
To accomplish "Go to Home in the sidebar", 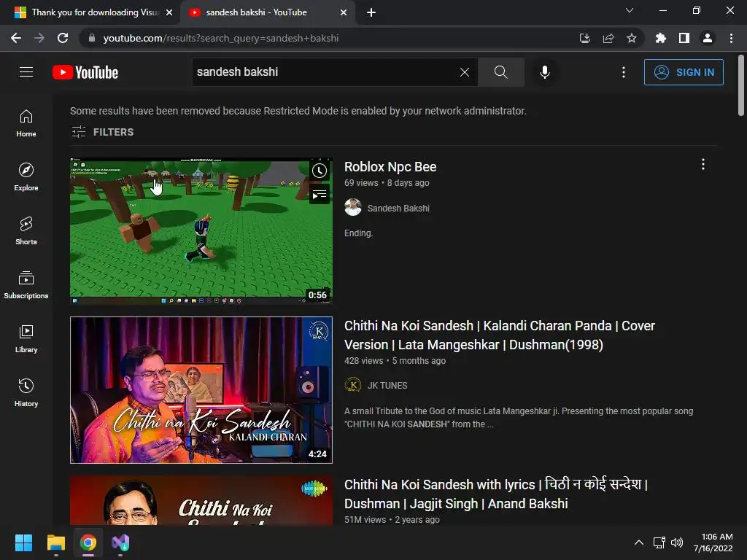I will (26, 123).
